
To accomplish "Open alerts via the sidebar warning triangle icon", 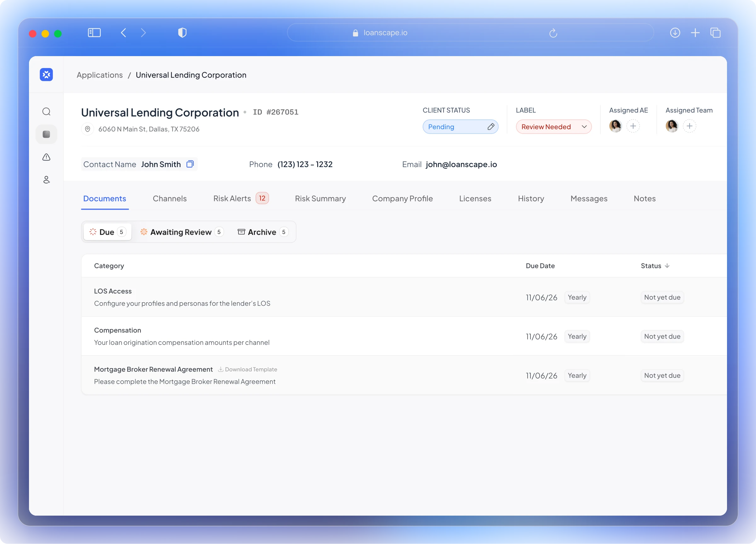I will click(46, 157).
